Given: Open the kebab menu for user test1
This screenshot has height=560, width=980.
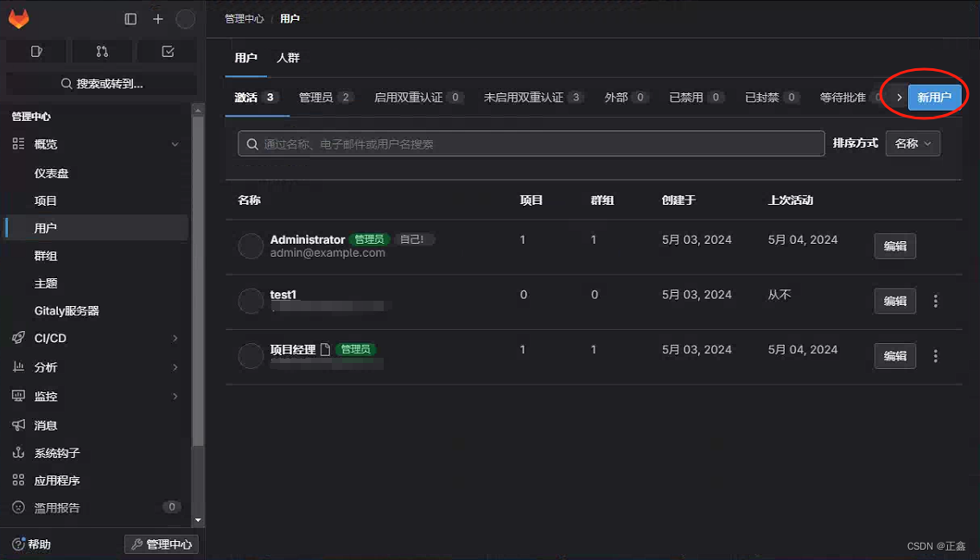Looking at the screenshot, I should (935, 301).
